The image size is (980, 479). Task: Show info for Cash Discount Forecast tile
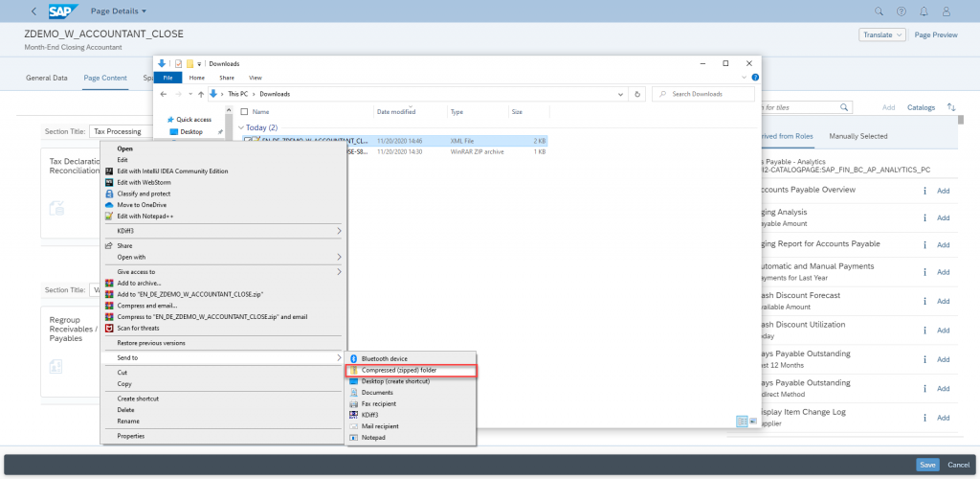pyautogui.click(x=924, y=301)
